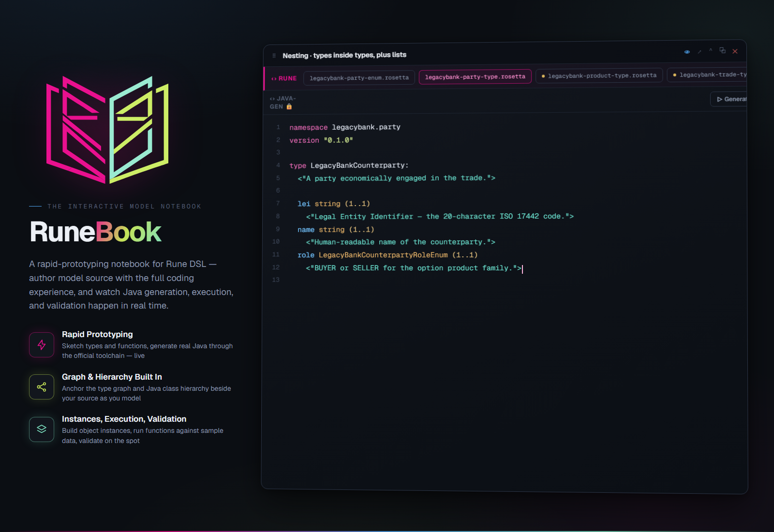The image size is (774, 532).
Task: Open legacybank-product-type.rosetta file tab
Action: point(599,75)
